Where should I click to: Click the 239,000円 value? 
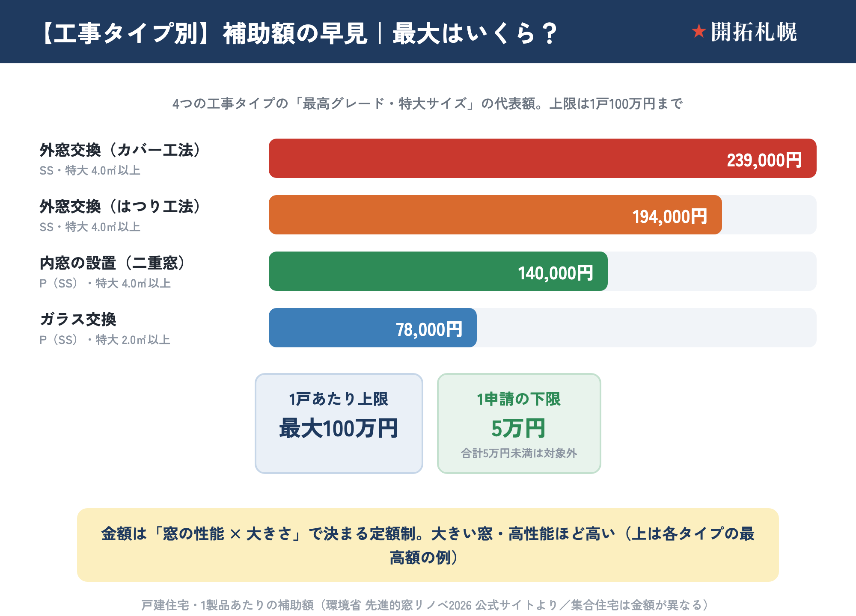click(764, 160)
